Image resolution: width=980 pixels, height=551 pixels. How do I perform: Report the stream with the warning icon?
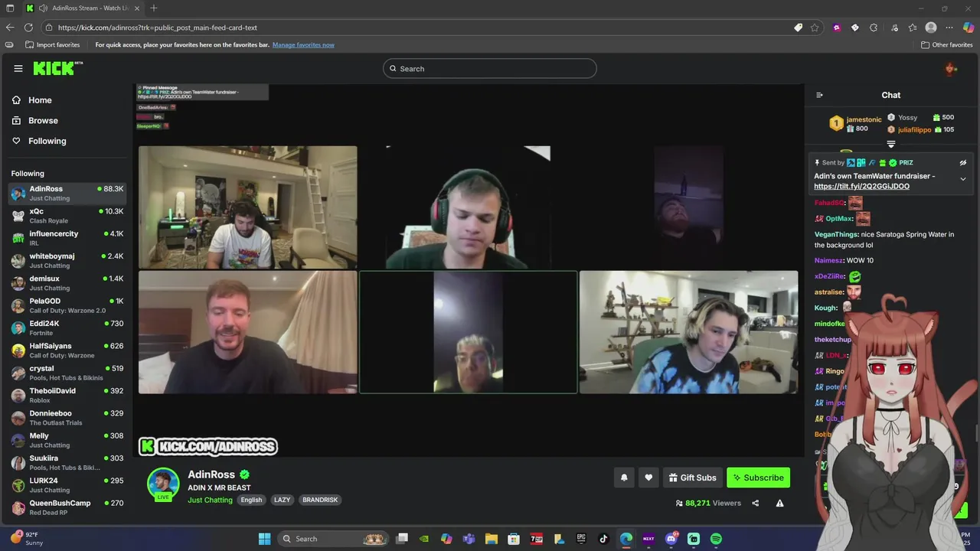(779, 503)
